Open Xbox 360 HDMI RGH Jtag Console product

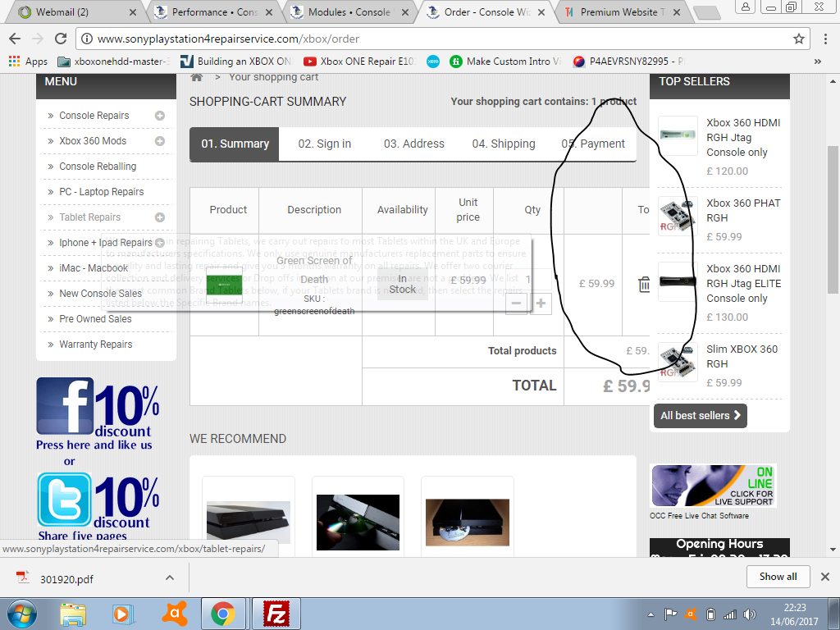pyautogui.click(x=743, y=138)
